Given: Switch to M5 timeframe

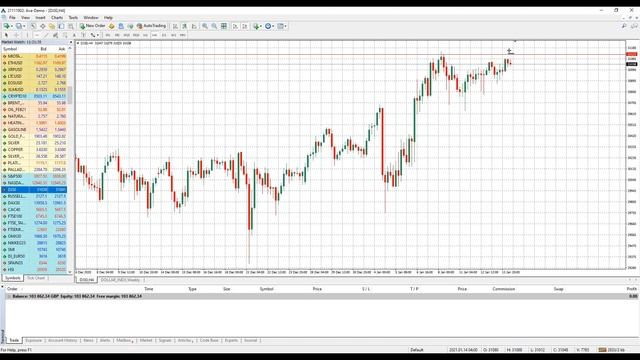Looking at the screenshot, I should [x=117, y=35].
